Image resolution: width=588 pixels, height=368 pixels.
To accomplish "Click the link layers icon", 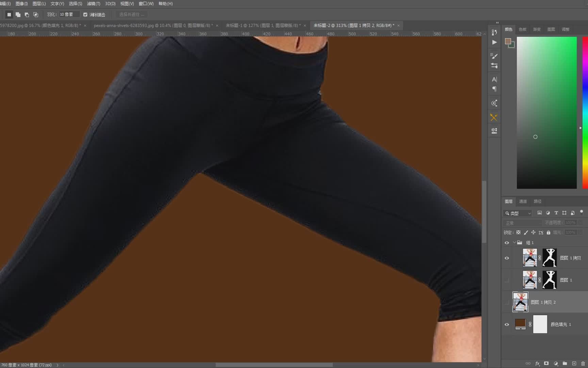I will click(x=528, y=364).
